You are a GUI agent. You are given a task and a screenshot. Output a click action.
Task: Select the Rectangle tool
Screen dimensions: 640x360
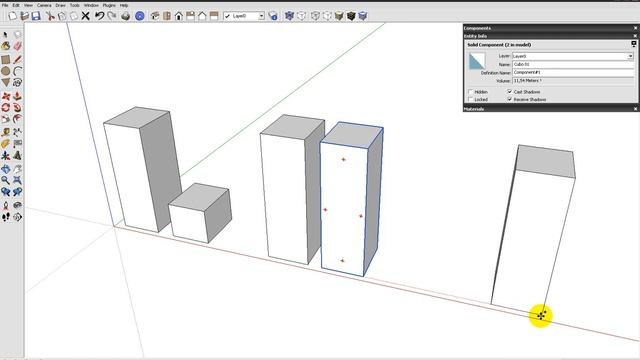coord(5,60)
